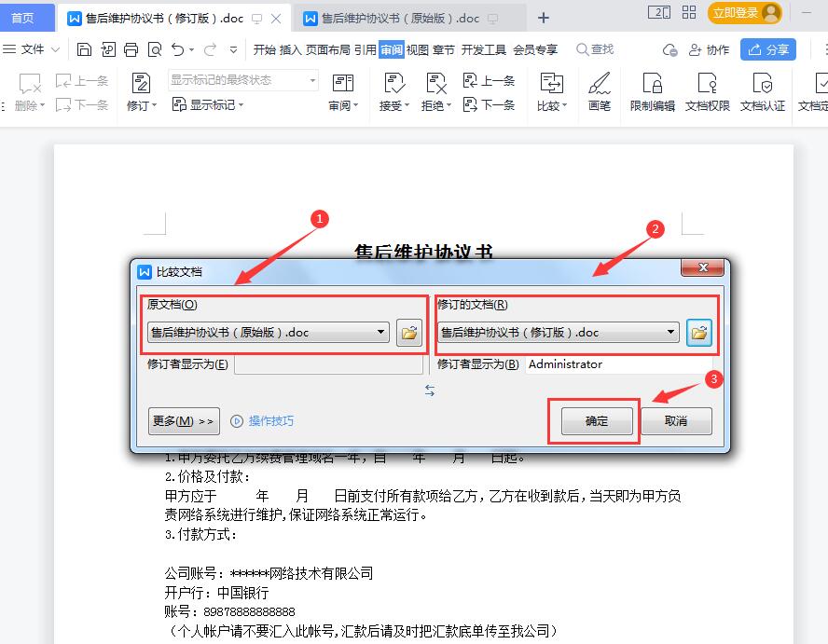This screenshot has height=644, width=828.
Task: Browse folder for 原文档 original document
Action: [409, 333]
